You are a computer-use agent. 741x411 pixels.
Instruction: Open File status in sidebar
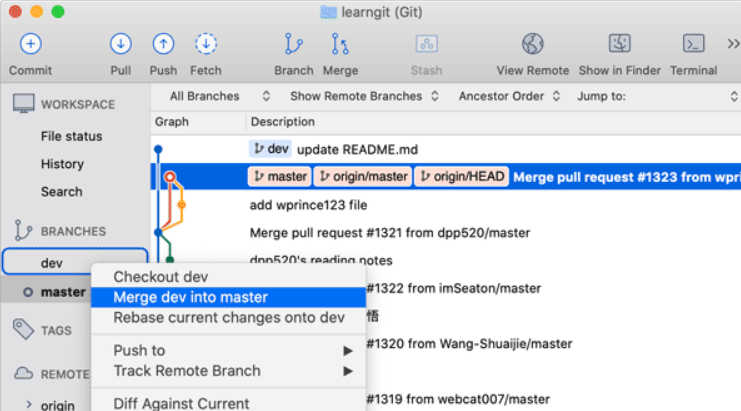coord(71,137)
